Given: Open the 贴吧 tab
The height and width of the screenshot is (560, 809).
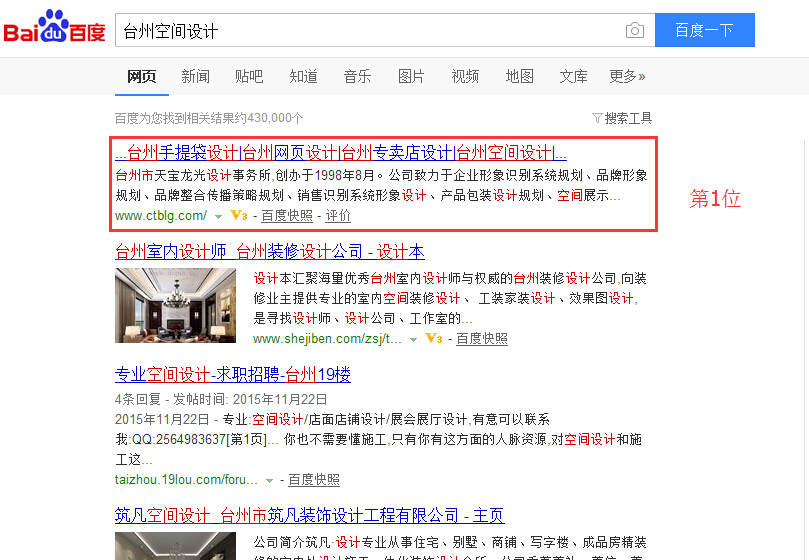Looking at the screenshot, I should 249,76.
